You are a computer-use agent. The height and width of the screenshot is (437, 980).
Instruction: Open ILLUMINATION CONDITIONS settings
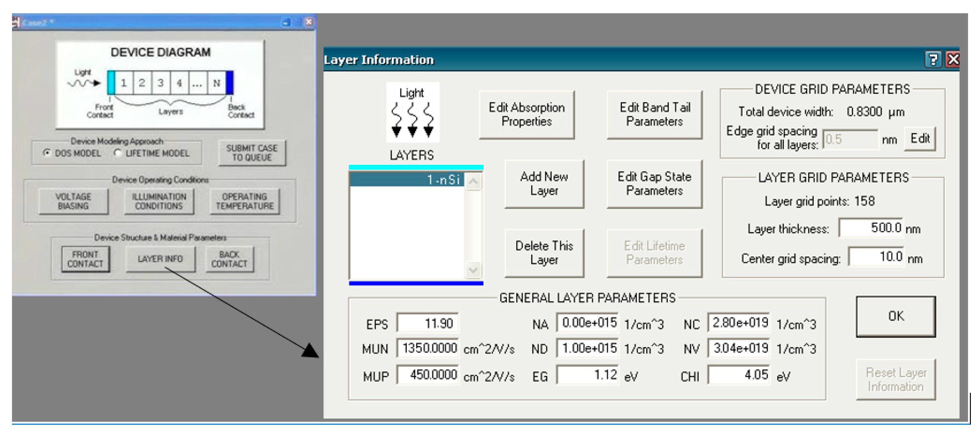(x=159, y=201)
